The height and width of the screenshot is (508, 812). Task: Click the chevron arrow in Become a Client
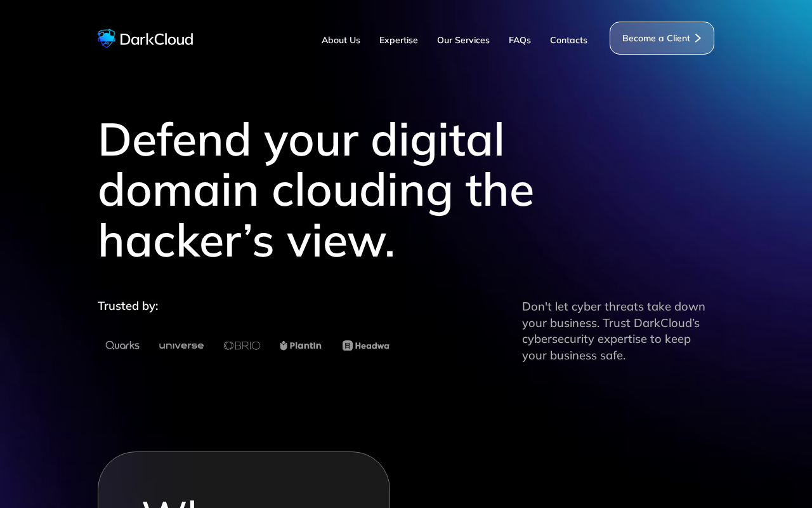pyautogui.click(x=698, y=38)
